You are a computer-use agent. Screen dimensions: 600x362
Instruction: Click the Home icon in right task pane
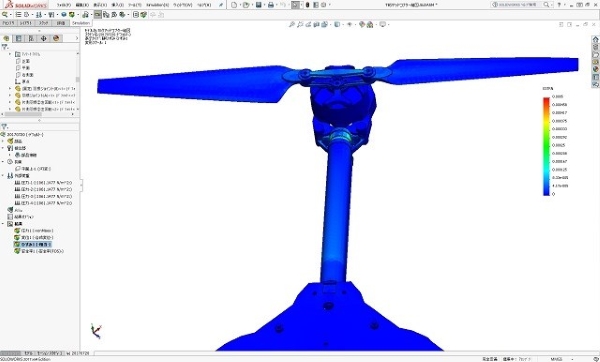click(595, 39)
